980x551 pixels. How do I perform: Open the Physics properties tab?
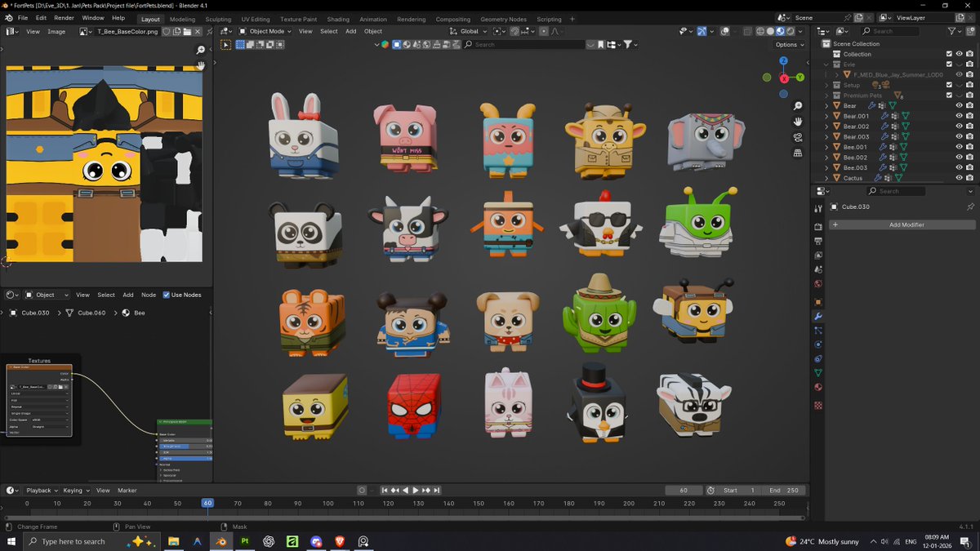pos(818,344)
